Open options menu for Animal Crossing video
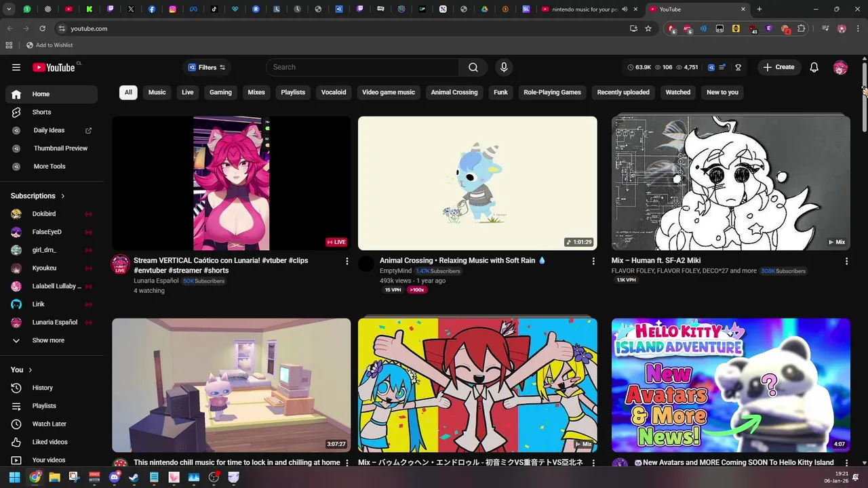Viewport: 868px width, 488px height. tap(593, 261)
